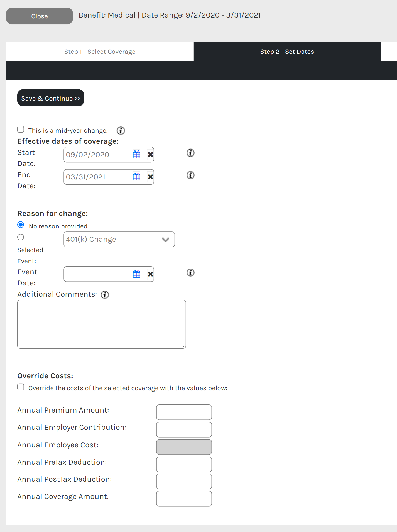Viewport: 397px width, 532px height.
Task: Clear the End Date field
Action: 150,177
